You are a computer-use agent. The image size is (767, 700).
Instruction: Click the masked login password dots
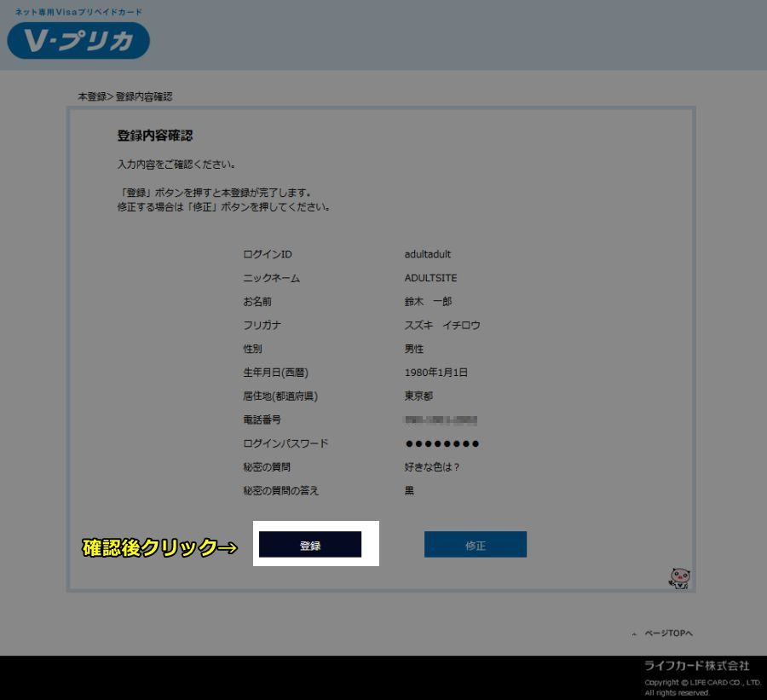pyautogui.click(x=441, y=443)
